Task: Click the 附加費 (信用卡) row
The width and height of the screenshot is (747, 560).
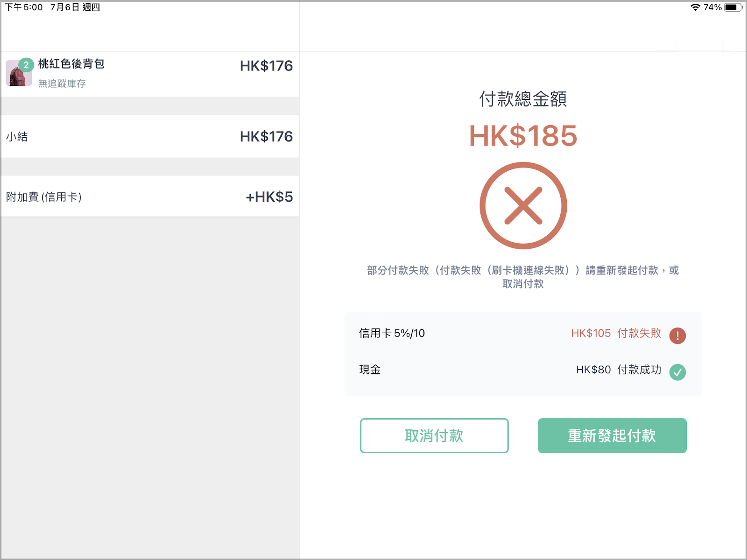Action: click(150, 196)
